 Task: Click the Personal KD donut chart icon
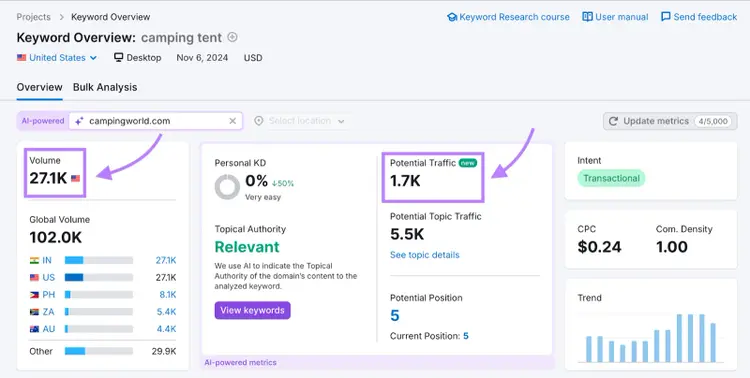(x=227, y=187)
